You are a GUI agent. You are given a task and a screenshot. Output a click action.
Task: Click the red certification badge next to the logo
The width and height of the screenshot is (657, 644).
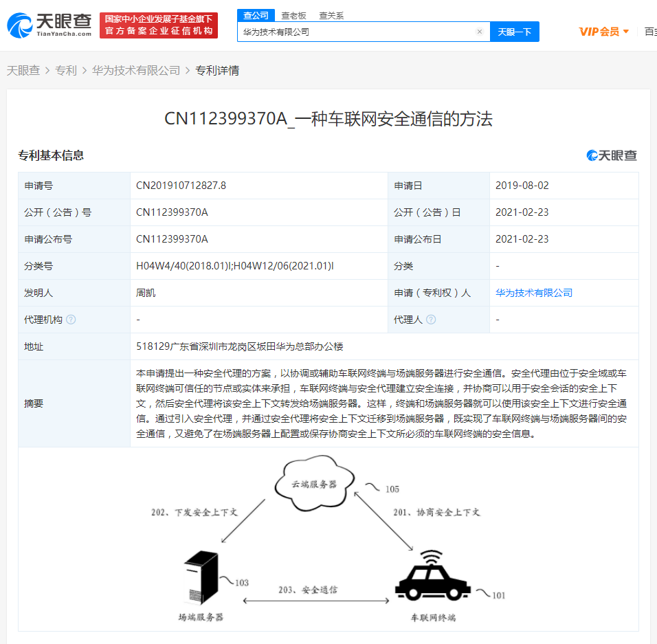[x=161, y=25]
